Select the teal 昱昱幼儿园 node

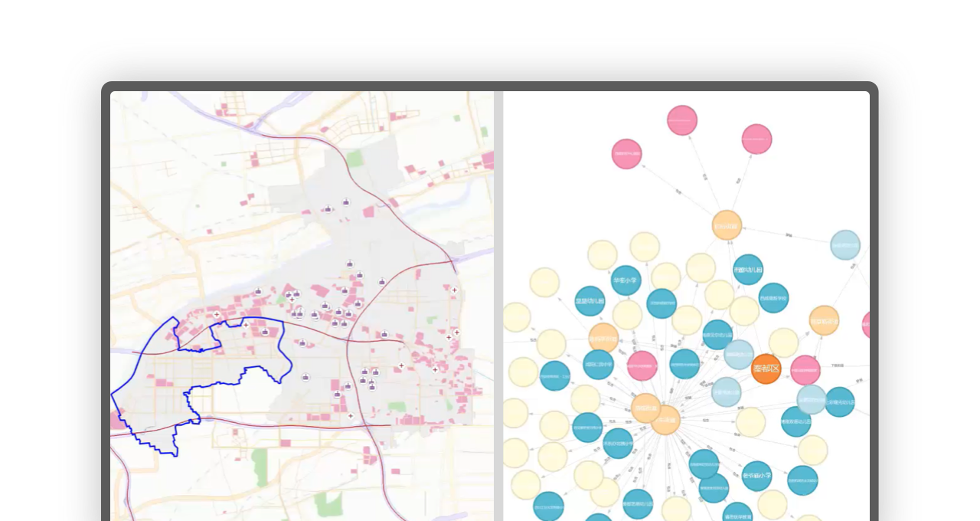tap(590, 301)
